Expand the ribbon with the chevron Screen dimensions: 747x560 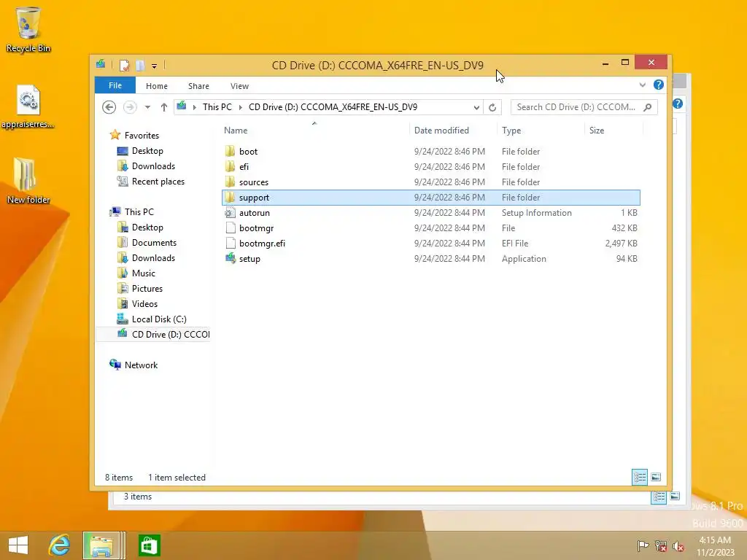[642, 85]
